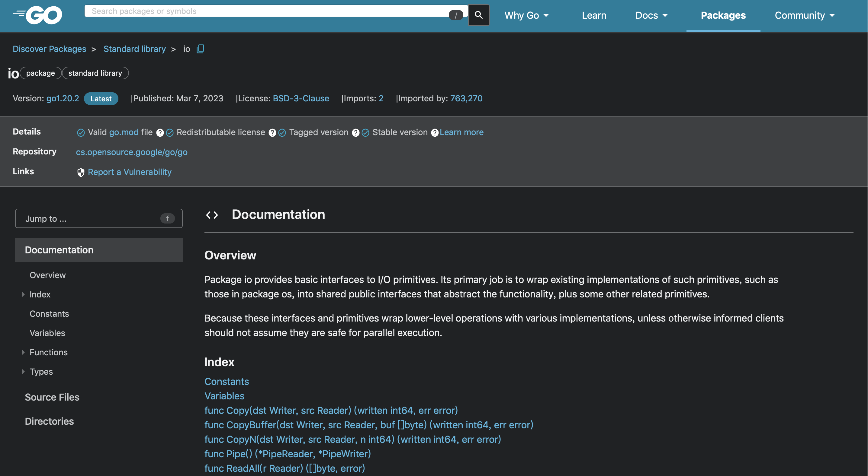The image size is (868, 476).
Task: Copy the io package path using clipboard icon
Action: coord(200,49)
